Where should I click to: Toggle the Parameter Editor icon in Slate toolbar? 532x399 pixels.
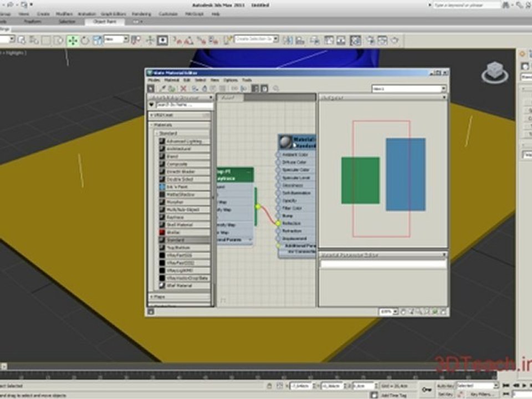click(264, 89)
